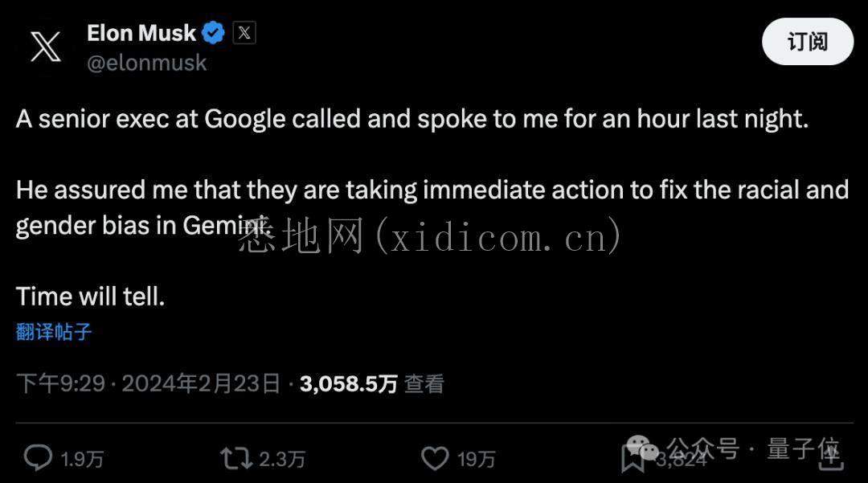The image size is (868, 483).
Task: Click the 翻译帖子 translate post link
Action: coord(54,331)
